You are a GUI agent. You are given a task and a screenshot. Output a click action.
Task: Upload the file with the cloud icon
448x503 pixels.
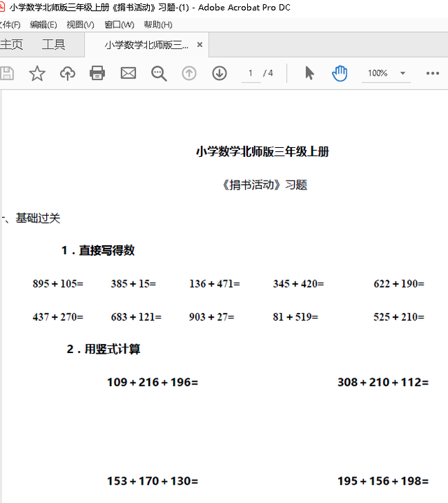68,73
